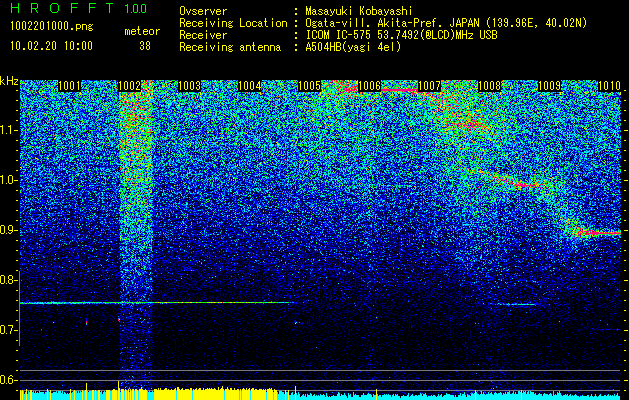The height and width of the screenshot is (400, 629).
Task: Click the 1009 time marker
Action: (549, 86)
